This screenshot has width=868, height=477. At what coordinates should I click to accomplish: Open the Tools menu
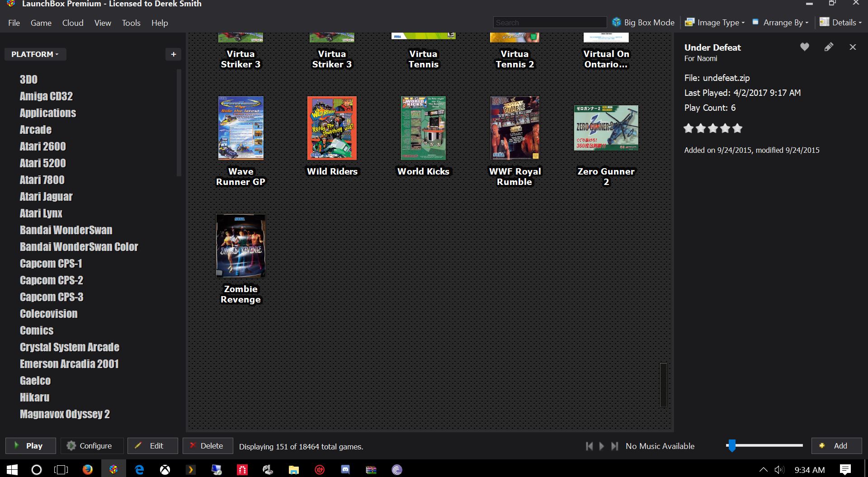click(131, 23)
